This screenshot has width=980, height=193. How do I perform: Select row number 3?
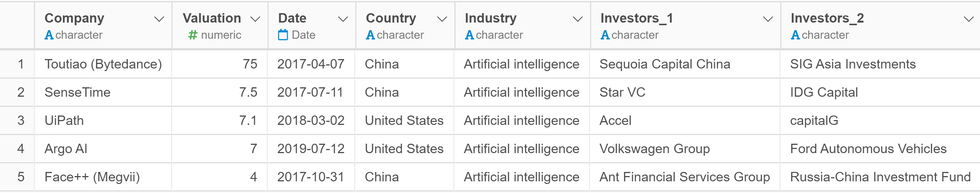pos(21,120)
